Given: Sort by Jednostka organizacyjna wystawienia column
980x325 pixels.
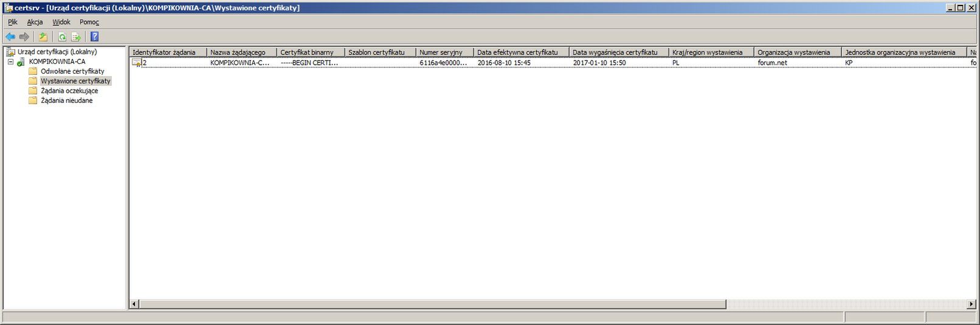Looking at the screenshot, I should 904,52.
